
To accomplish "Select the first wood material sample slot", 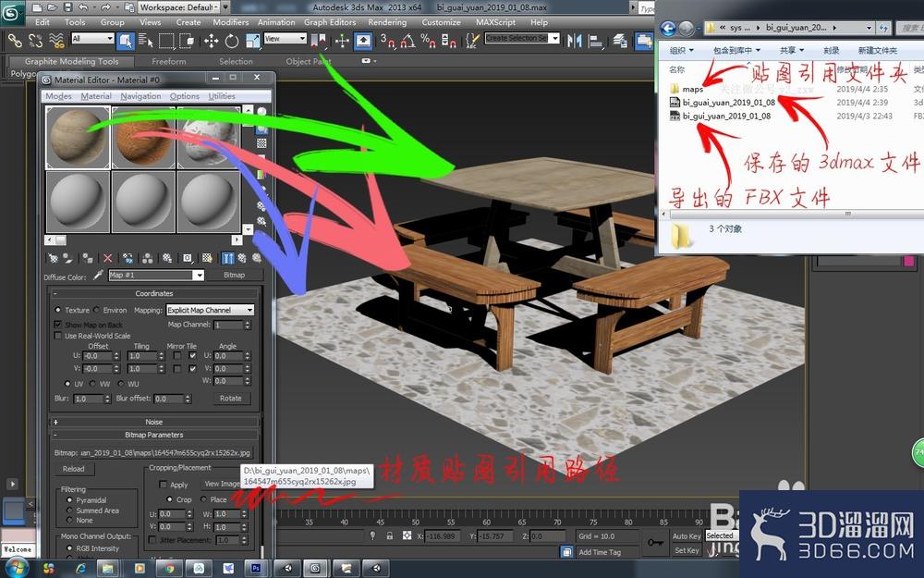I will pyautogui.click(x=78, y=138).
